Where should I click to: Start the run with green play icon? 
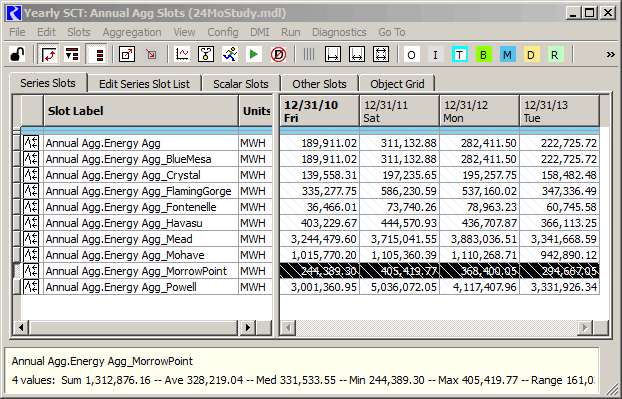[x=253, y=54]
